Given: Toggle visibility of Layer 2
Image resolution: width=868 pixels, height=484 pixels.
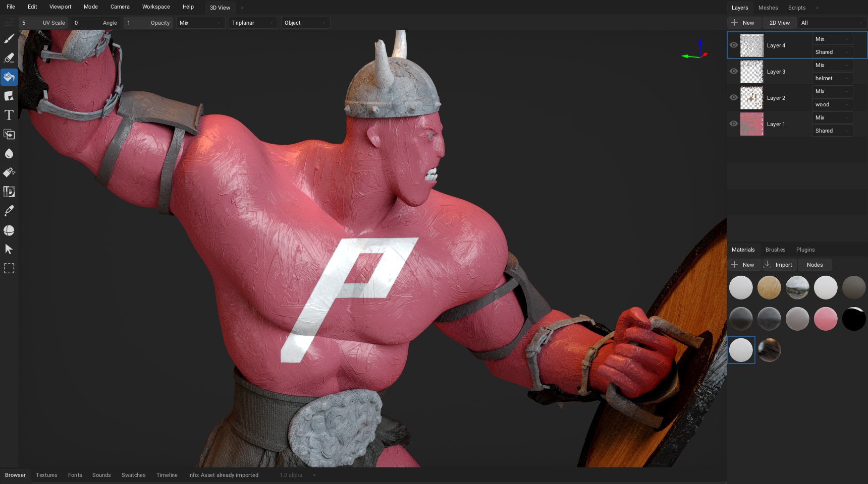Looking at the screenshot, I should pyautogui.click(x=734, y=97).
